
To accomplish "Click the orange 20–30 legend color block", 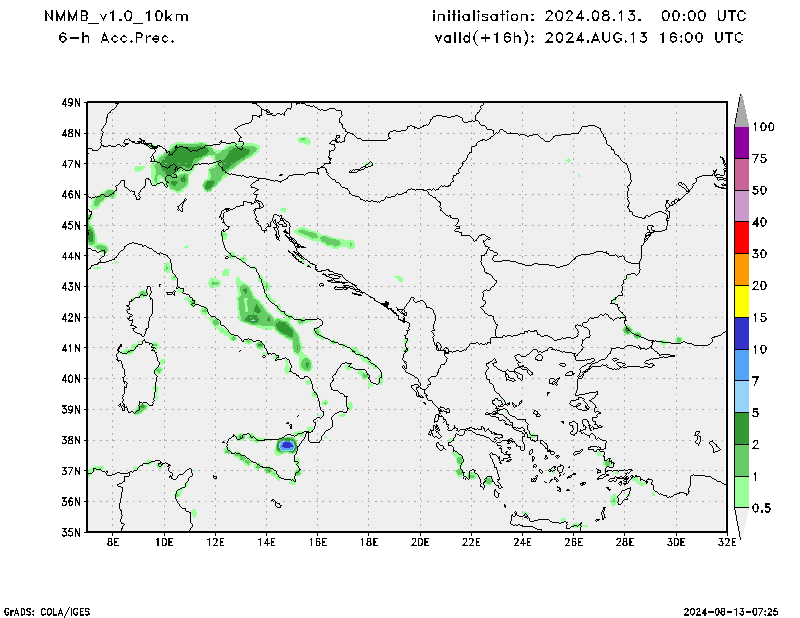I will pyautogui.click(x=741, y=269).
